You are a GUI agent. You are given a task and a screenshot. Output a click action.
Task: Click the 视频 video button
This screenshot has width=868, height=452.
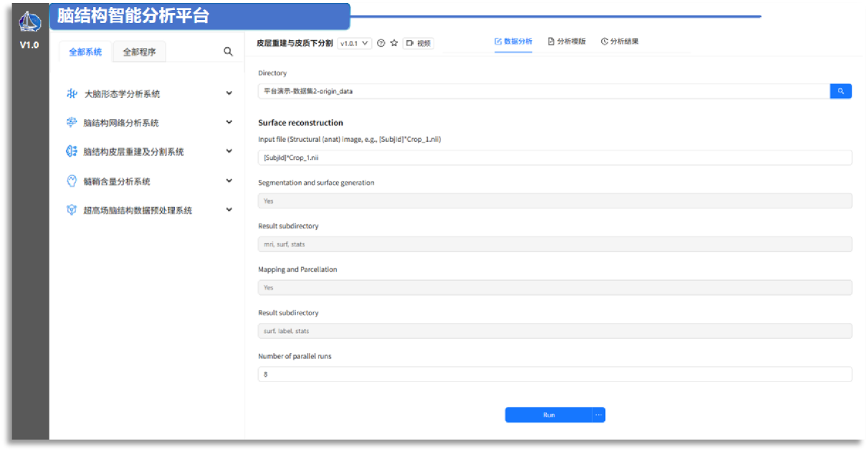point(419,43)
